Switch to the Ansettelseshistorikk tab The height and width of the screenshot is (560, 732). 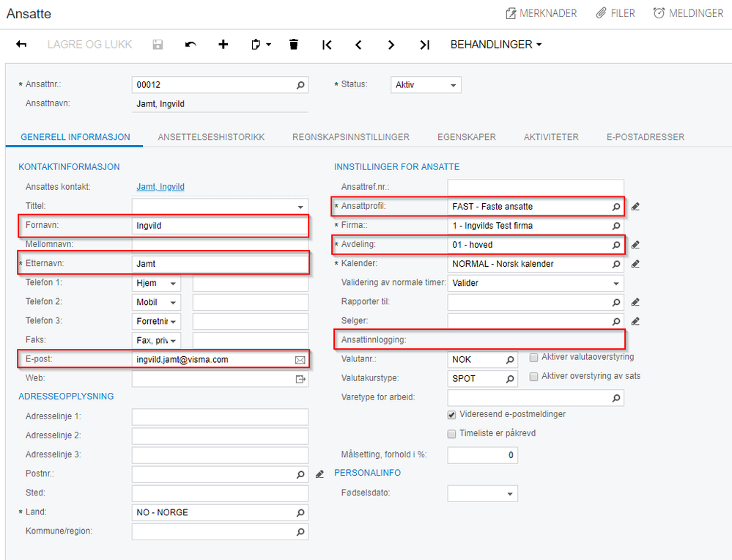click(211, 137)
